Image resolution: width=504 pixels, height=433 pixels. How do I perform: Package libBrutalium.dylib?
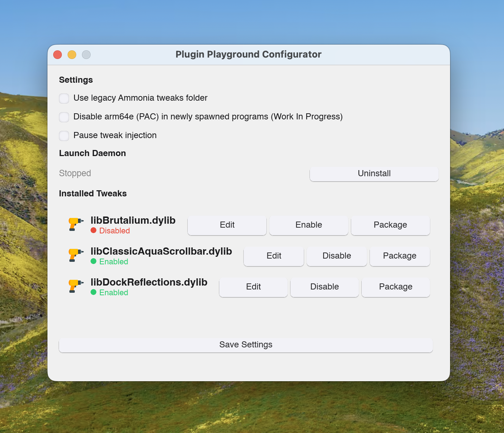click(x=390, y=225)
